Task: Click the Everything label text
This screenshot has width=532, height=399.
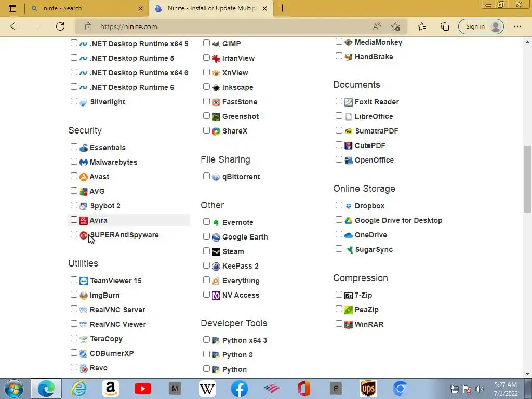Action: [x=241, y=281]
